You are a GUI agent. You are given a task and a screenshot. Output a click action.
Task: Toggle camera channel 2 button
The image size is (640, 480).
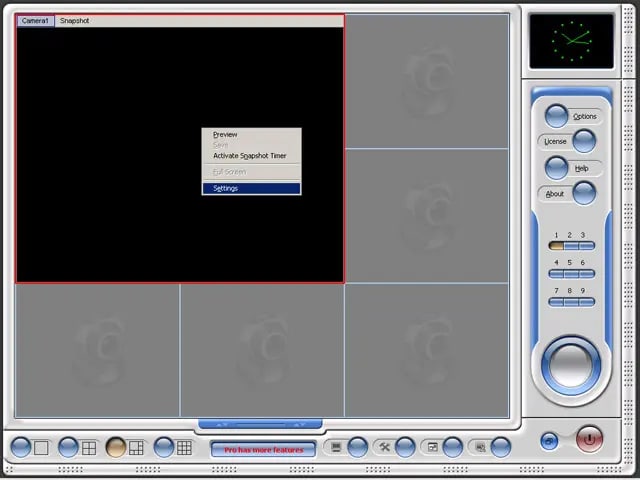point(571,246)
